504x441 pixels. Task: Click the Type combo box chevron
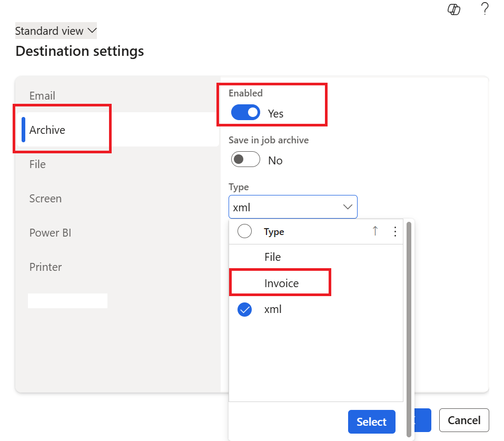(348, 207)
